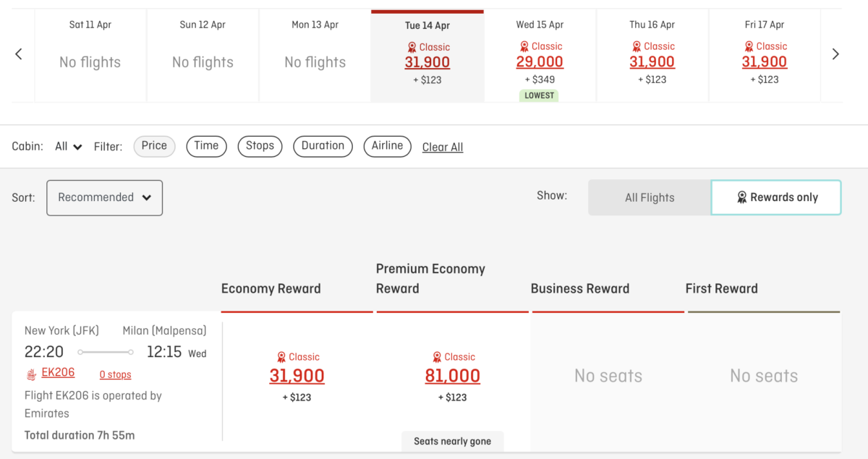Click reward ribbon icon on Tue 14 Apr

pyautogui.click(x=412, y=47)
